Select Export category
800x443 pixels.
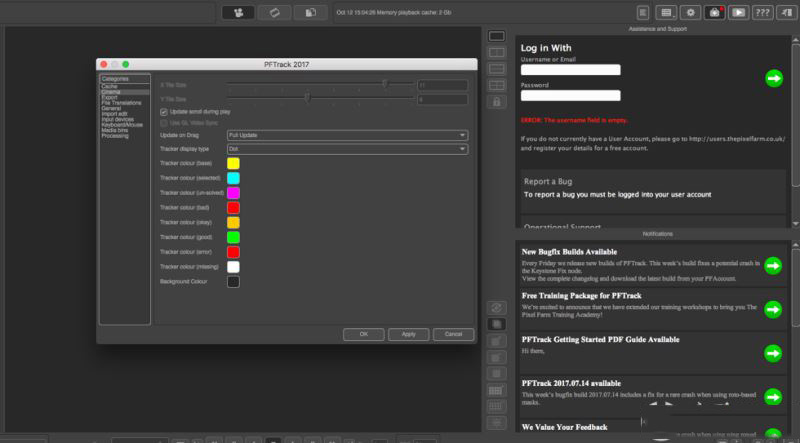tap(109, 97)
